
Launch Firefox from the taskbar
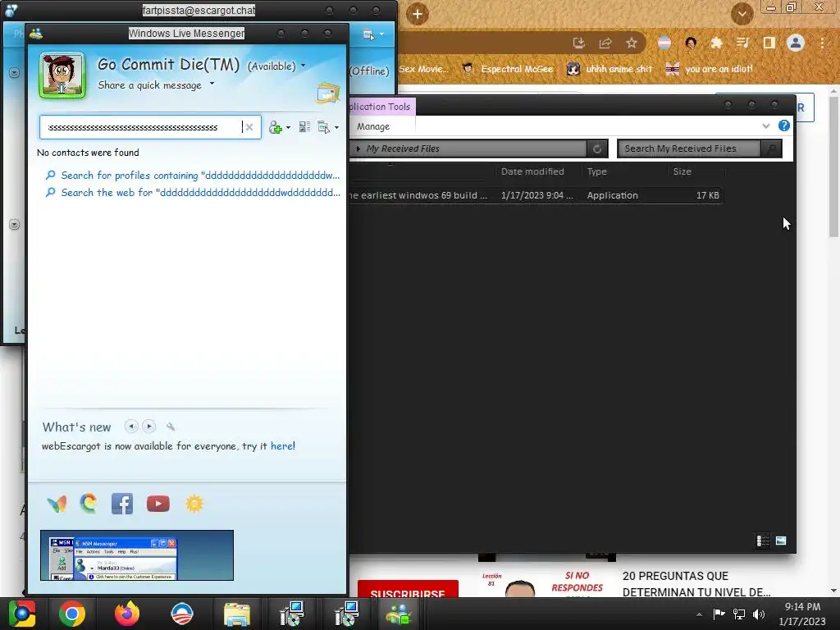127,614
